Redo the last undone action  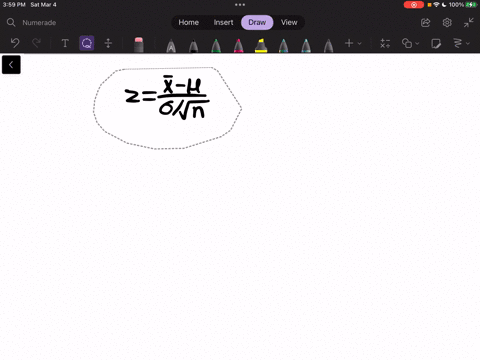pyautogui.click(x=36, y=43)
